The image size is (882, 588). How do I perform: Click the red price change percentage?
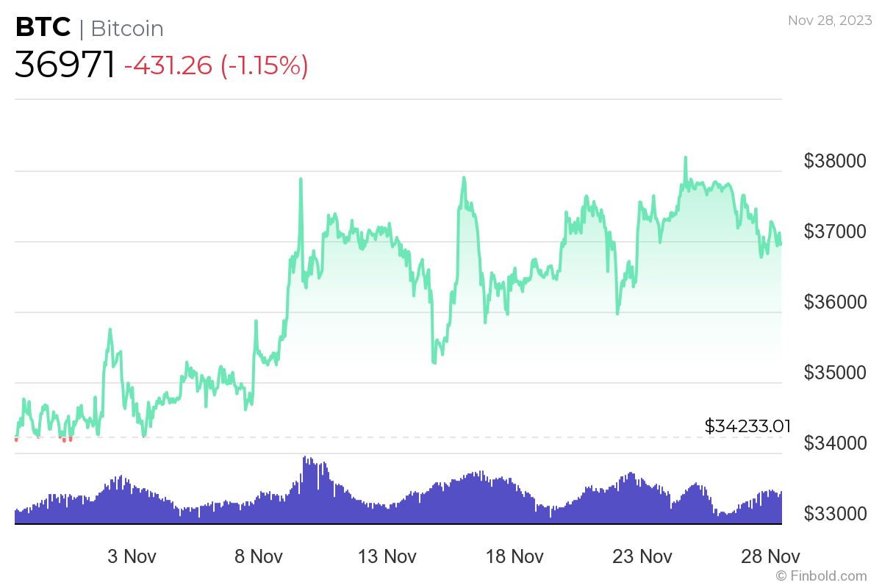coord(264,66)
